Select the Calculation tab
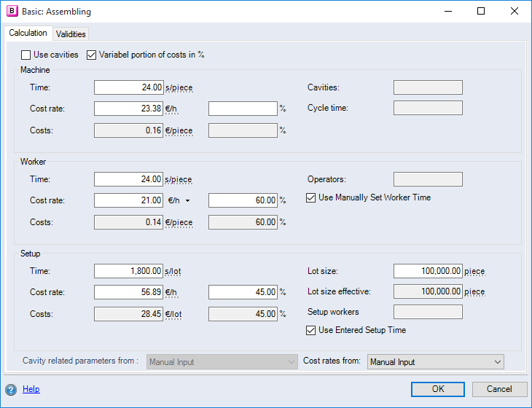This screenshot has height=408, width=532. [x=28, y=34]
